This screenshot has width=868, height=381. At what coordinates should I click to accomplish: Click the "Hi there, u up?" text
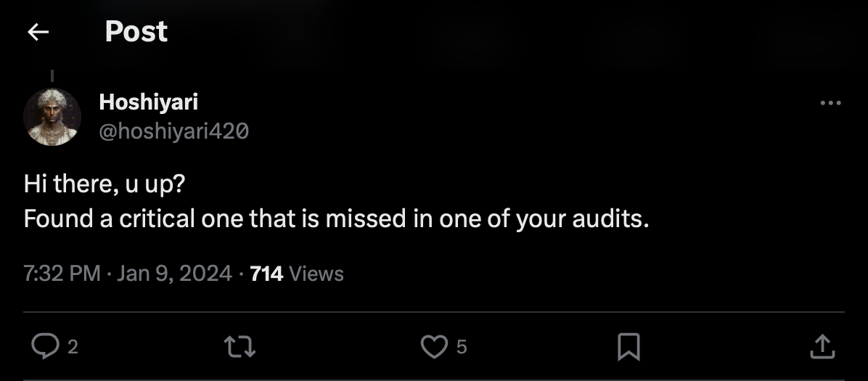(x=105, y=184)
